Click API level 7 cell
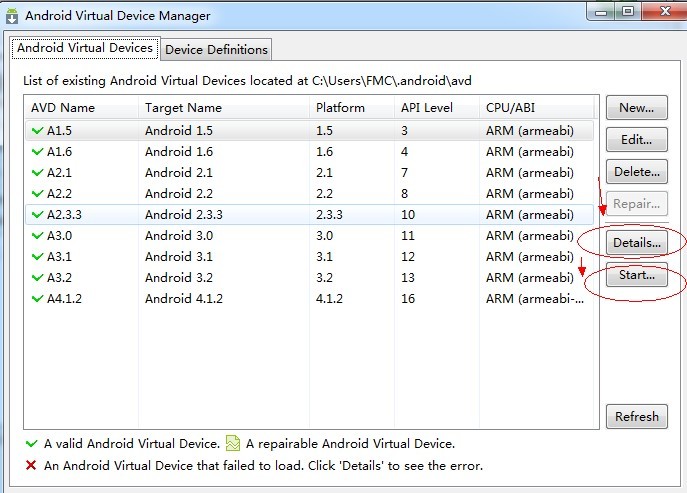 tap(404, 173)
